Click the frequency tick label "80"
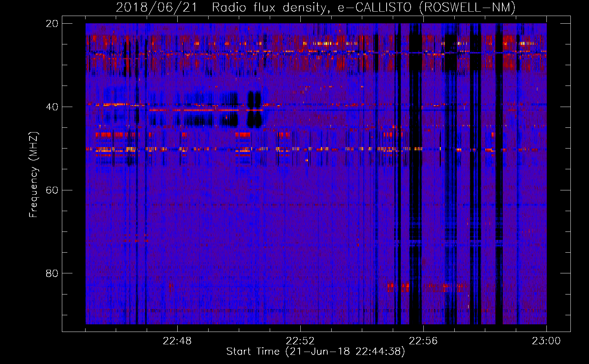 52,273
